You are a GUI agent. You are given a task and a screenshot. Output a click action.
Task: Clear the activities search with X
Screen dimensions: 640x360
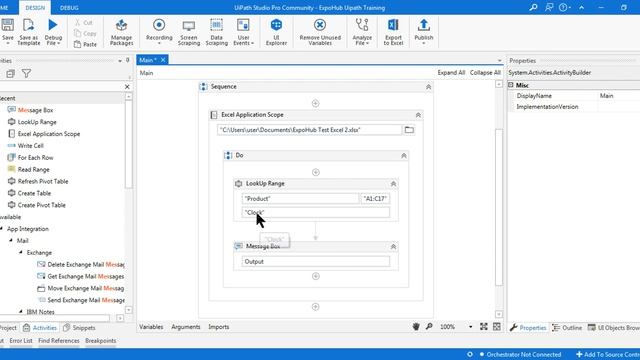point(127,87)
